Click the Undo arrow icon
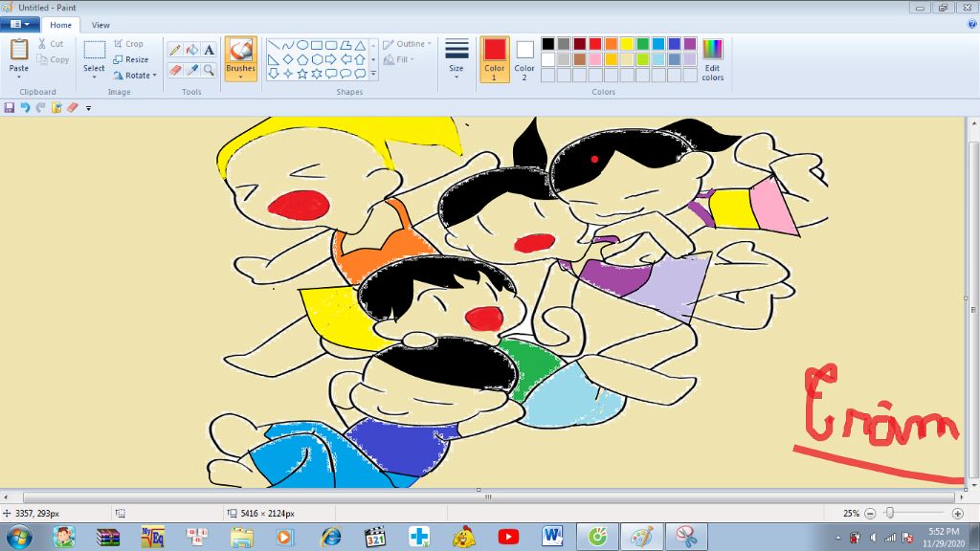The width and height of the screenshot is (980, 551). point(25,107)
